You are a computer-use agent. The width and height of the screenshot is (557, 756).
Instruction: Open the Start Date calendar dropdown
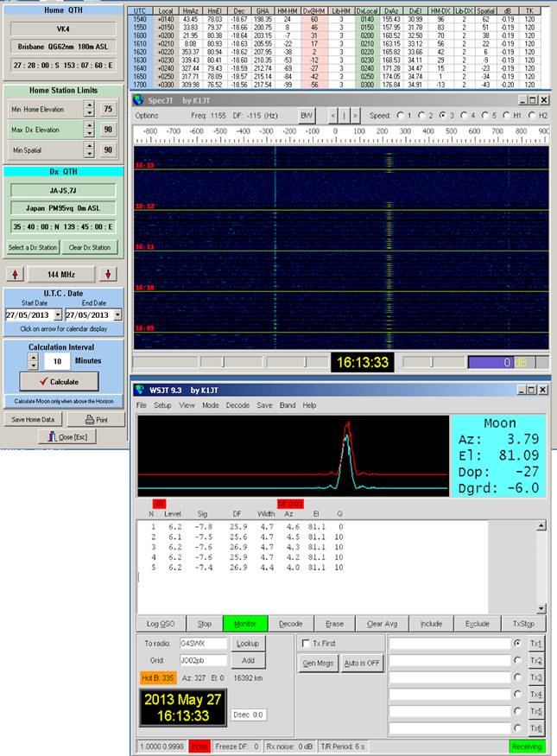pyautogui.click(x=57, y=315)
